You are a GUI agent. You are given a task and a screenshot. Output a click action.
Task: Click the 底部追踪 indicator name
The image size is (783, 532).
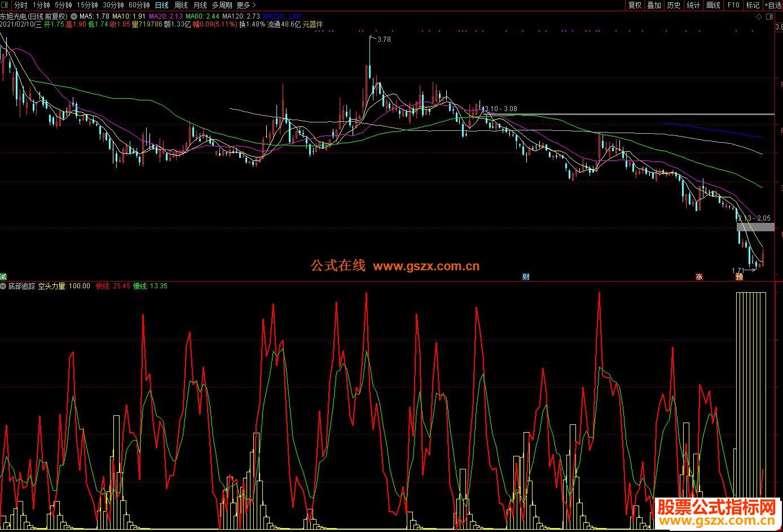pos(22,286)
